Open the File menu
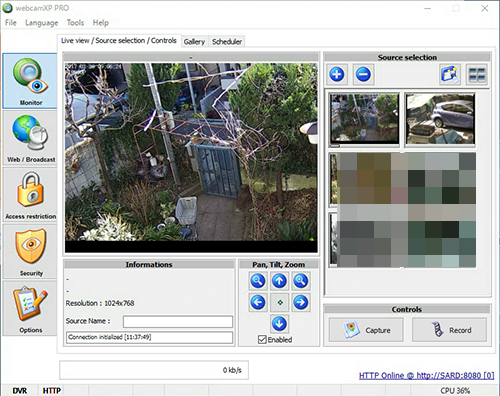Viewport: 500px width, 396px height. (11, 23)
